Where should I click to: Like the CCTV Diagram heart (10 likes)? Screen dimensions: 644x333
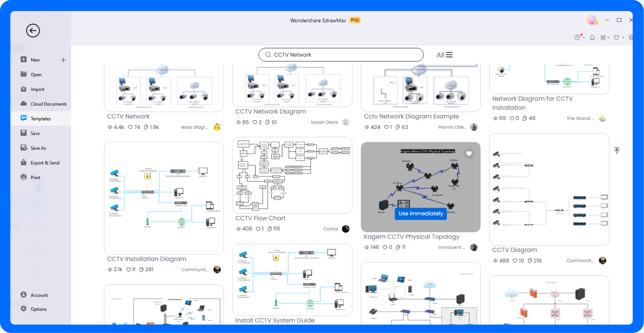pyautogui.click(x=515, y=261)
